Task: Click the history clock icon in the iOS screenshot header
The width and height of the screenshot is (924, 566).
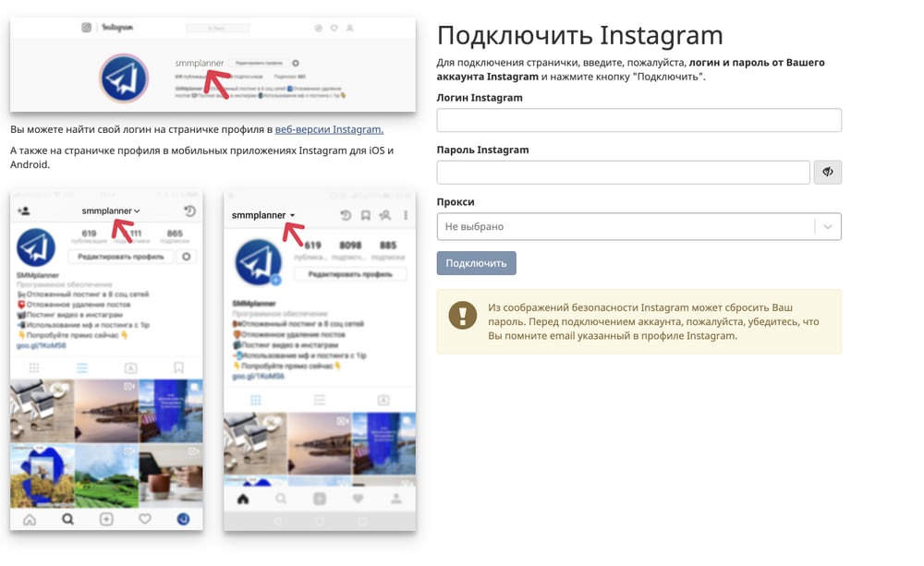Action: click(x=189, y=211)
